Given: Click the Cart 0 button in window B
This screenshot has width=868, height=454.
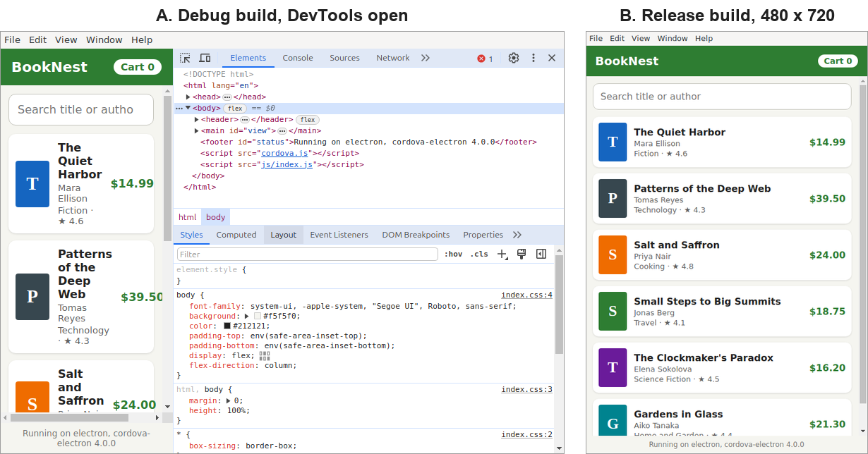Looking at the screenshot, I should pos(838,61).
